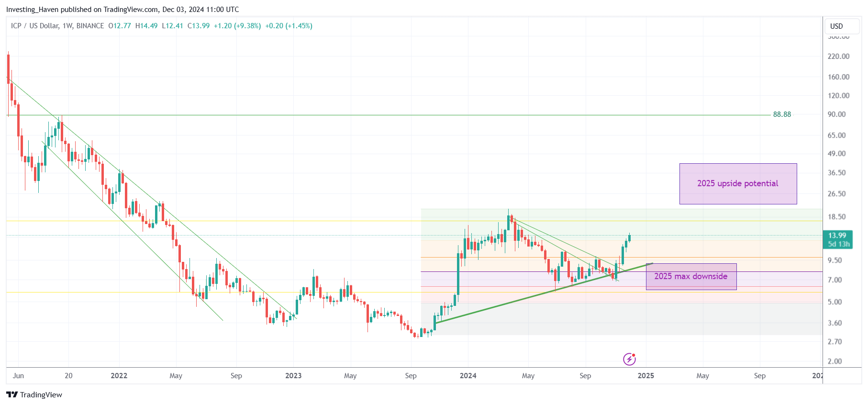Click the TradingView logo
The height and width of the screenshot is (405, 868).
point(34,394)
